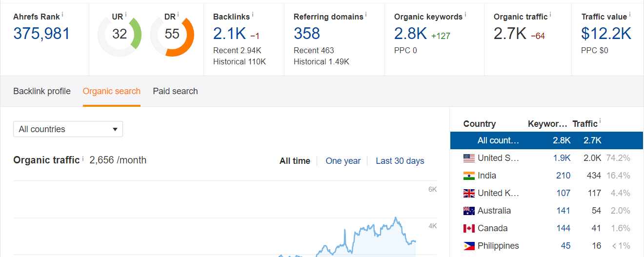The width and height of the screenshot is (644, 257).
Task: Click the info icon next to DR
Action: coord(178,15)
